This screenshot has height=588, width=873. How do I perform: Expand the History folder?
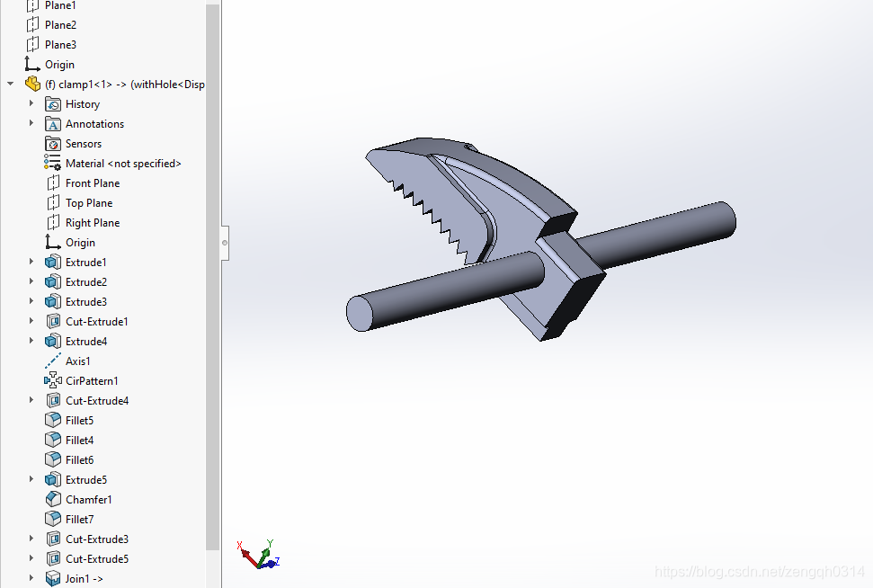(x=31, y=103)
